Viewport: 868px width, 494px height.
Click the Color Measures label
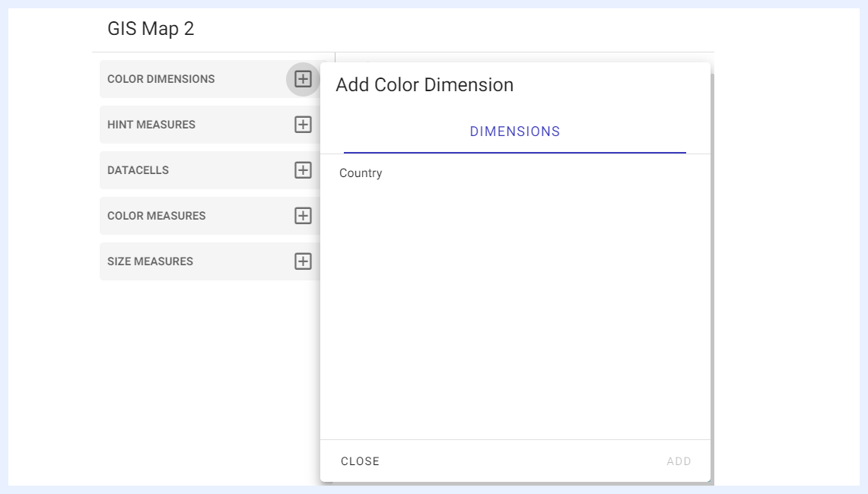click(156, 216)
